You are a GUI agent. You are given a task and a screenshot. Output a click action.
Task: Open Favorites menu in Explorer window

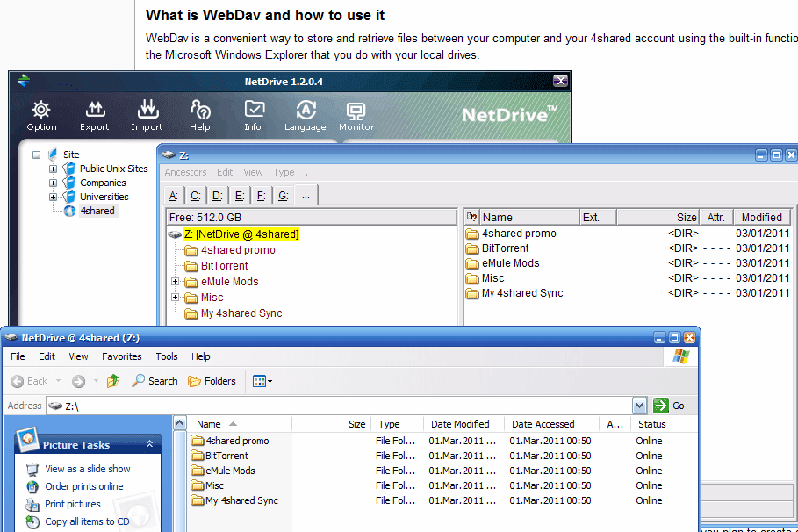[x=122, y=356]
